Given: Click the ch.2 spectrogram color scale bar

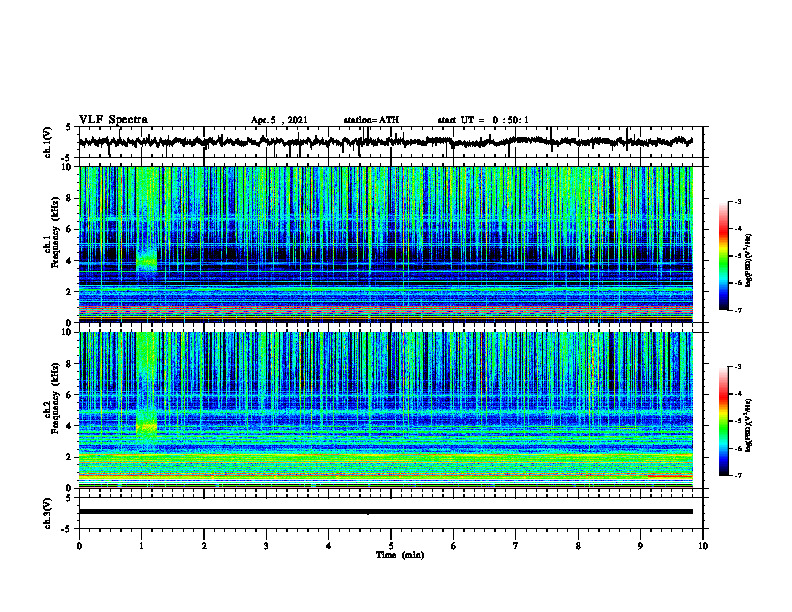Looking at the screenshot, I should 723,421.
